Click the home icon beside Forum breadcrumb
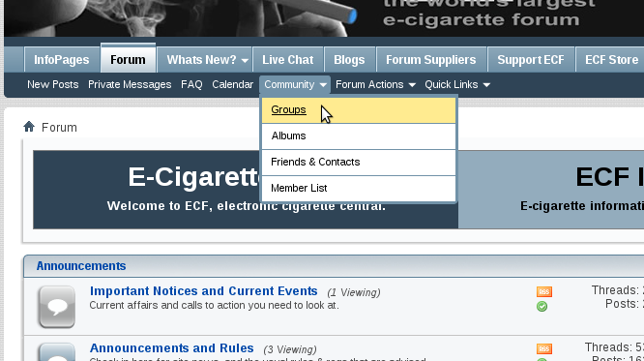 pyautogui.click(x=29, y=127)
